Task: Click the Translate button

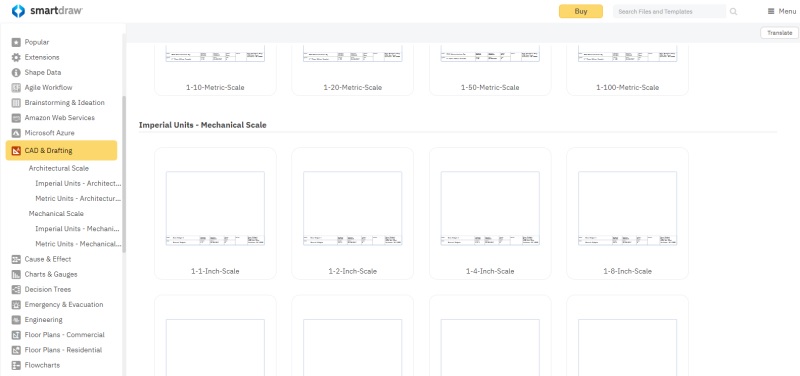Action: tap(779, 33)
